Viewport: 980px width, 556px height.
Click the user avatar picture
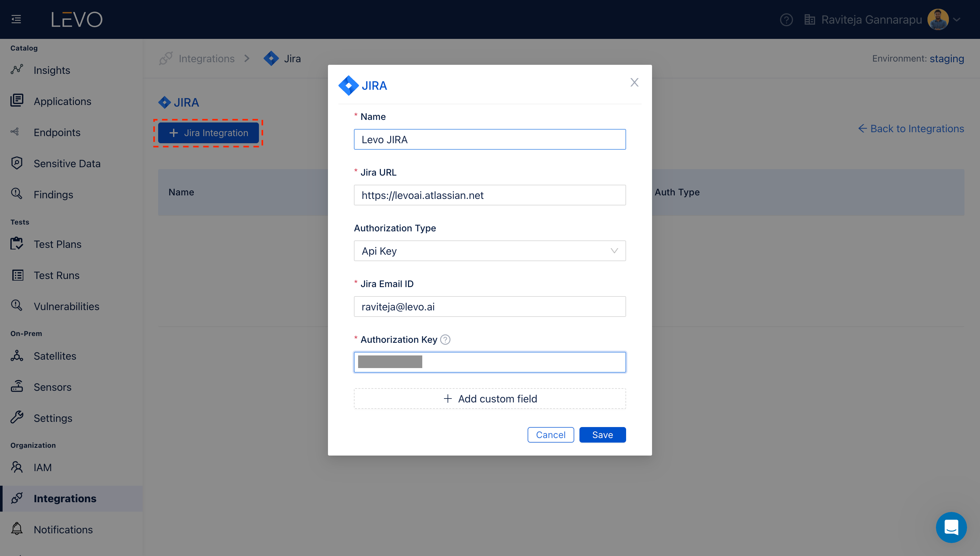pyautogui.click(x=938, y=19)
